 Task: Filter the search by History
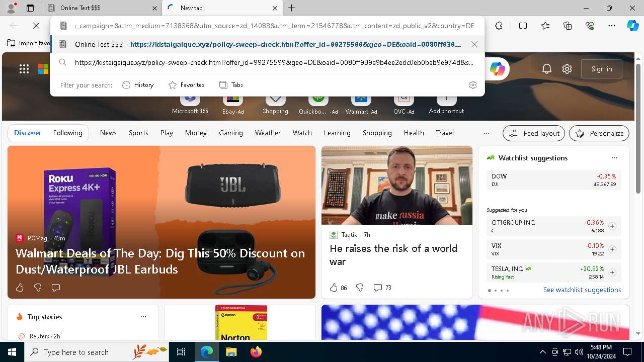coord(138,85)
